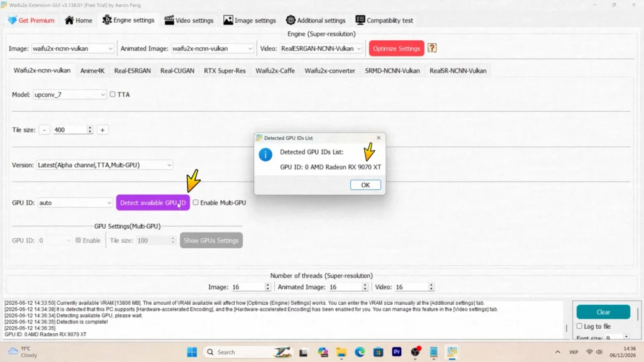Click the Tile size field showing 400
Image resolution: width=644 pixels, height=362 pixels.
tap(73, 129)
